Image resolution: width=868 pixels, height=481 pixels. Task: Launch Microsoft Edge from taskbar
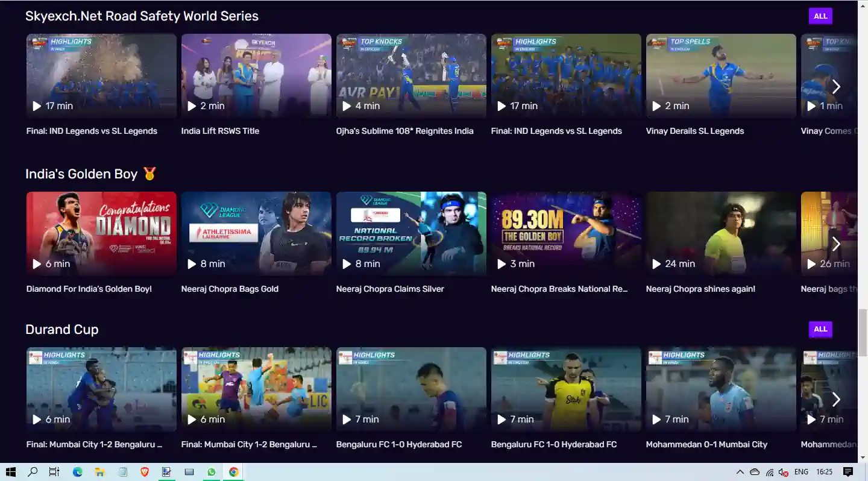[x=77, y=472]
